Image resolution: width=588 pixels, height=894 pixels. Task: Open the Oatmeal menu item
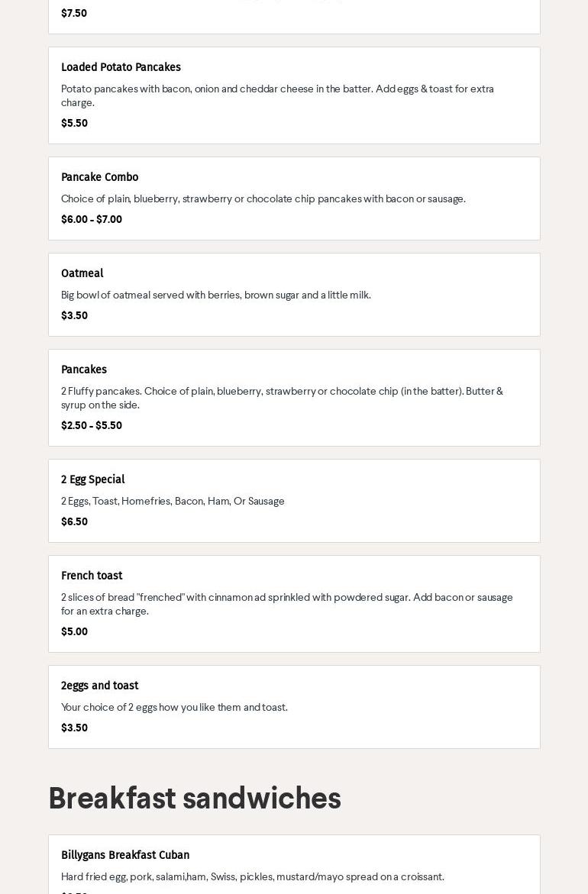82,273
